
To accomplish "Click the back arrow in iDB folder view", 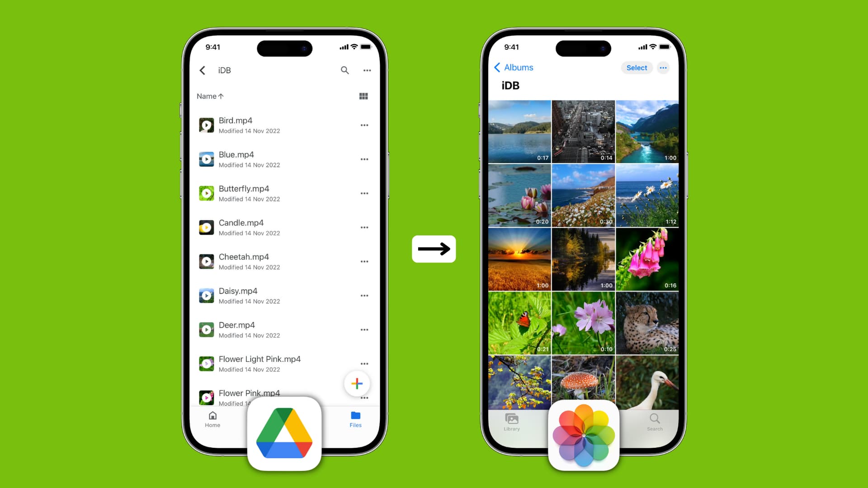I will coord(202,70).
